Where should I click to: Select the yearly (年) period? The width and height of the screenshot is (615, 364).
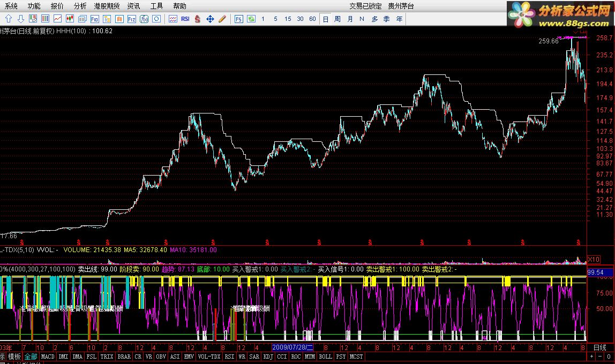(399, 19)
